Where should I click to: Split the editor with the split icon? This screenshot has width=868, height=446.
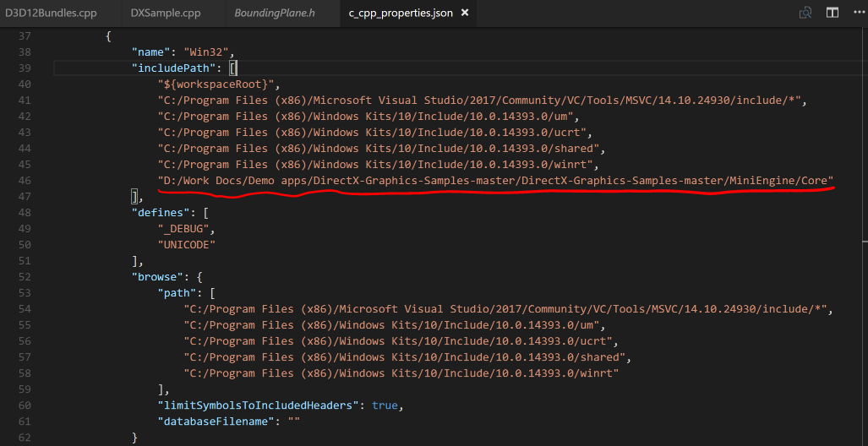tap(833, 13)
